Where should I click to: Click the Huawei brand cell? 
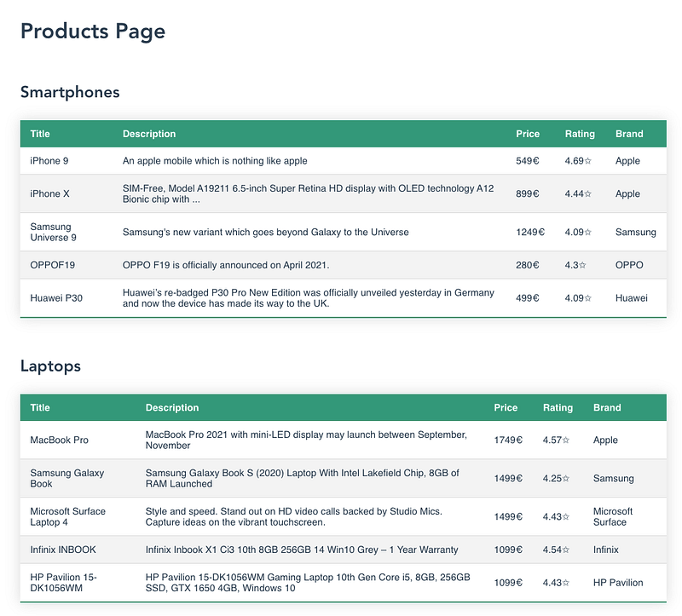(631, 298)
